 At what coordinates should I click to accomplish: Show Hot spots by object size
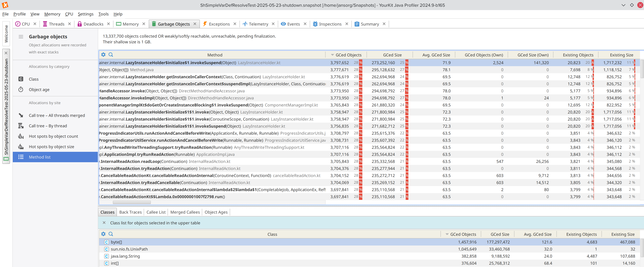point(55,147)
